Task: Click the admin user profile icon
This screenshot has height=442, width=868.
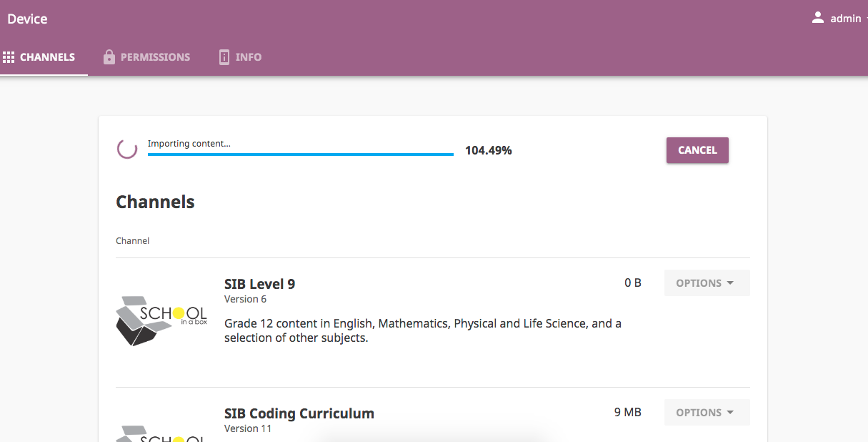Action: 818,18
